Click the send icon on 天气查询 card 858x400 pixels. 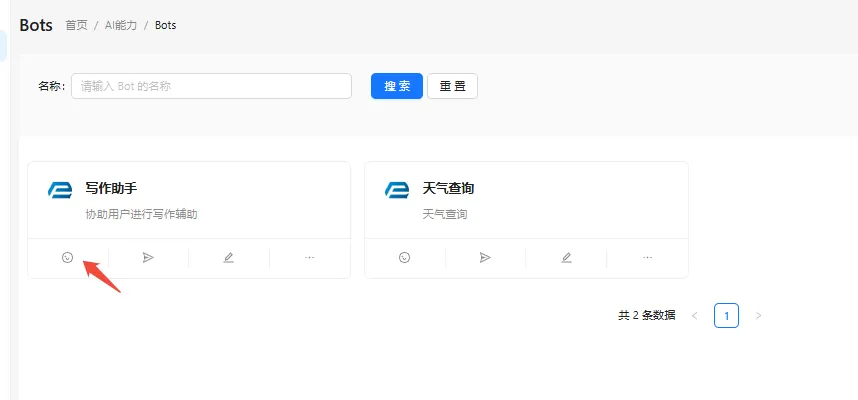click(x=485, y=257)
